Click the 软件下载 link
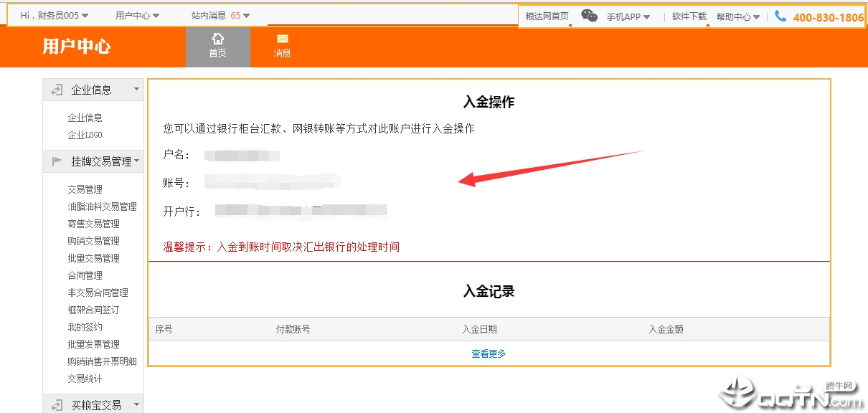The height and width of the screenshot is (413, 868). [689, 16]
